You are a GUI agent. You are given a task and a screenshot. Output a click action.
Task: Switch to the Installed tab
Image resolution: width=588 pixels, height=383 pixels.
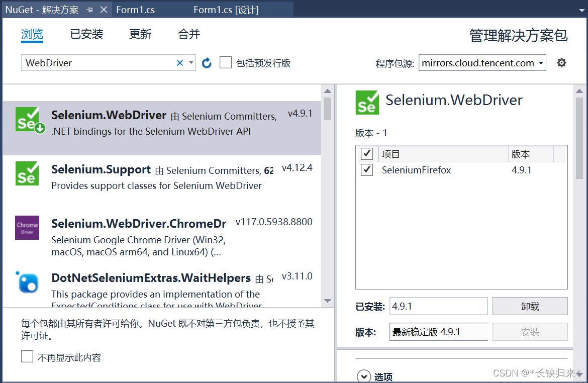(86, 35)
